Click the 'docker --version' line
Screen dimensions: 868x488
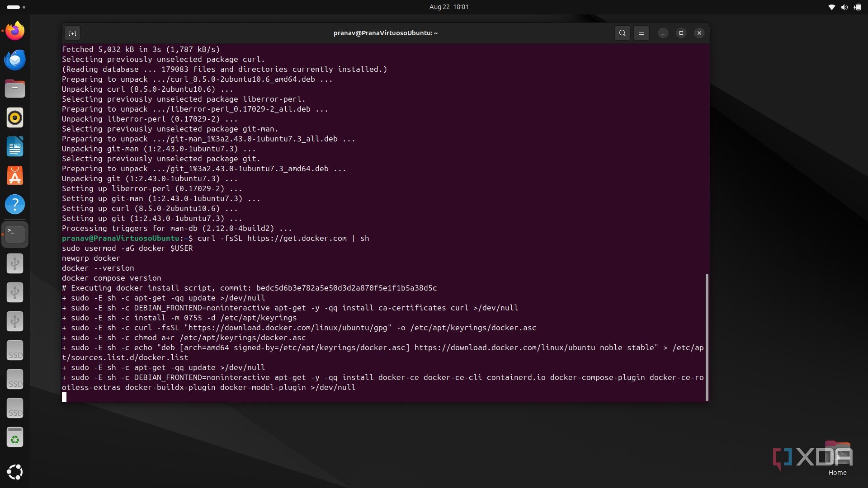(x=98, y=268)
